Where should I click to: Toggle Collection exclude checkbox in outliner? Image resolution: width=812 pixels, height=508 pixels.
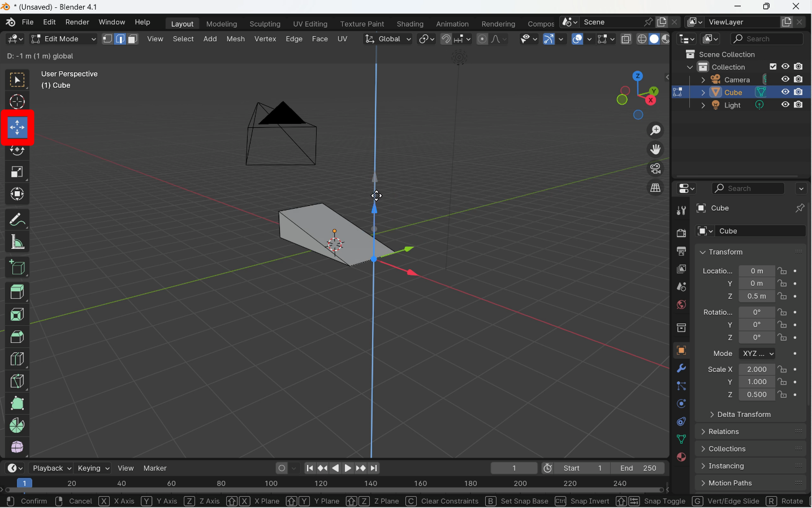coord(773,67)
